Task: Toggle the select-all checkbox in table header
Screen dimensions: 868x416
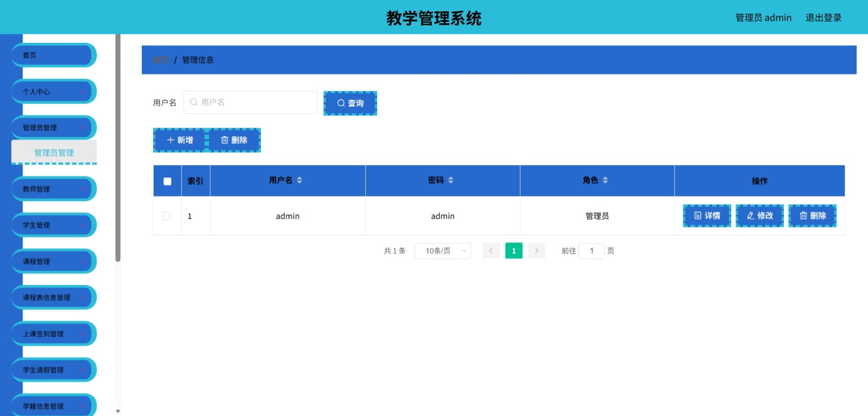Action: tap(167, 181)
